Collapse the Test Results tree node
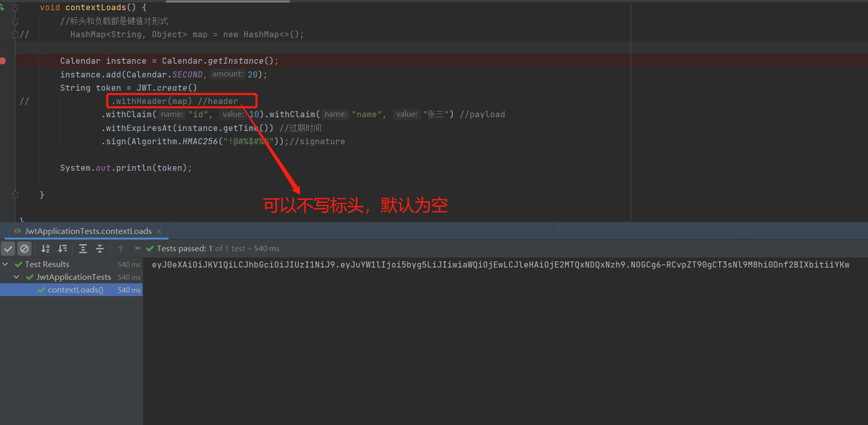The image size is (868, 425). [5, 264]
